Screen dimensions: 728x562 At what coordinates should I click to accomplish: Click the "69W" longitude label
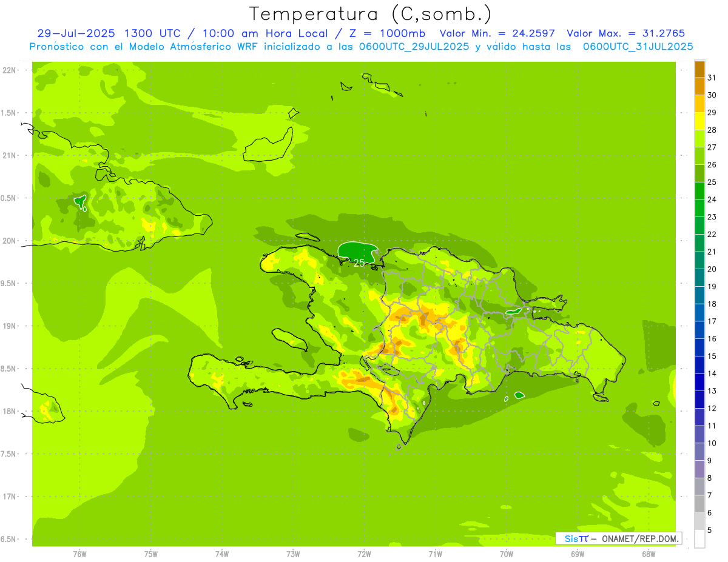pos(578,554)
